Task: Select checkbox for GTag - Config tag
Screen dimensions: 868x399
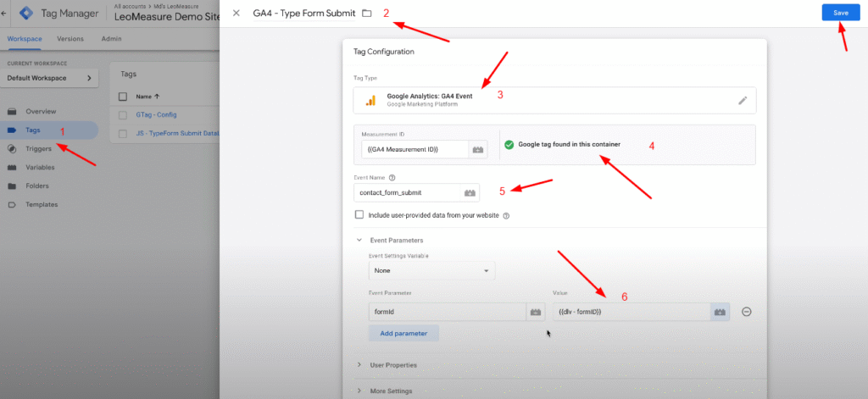Action: click(123, 115)
